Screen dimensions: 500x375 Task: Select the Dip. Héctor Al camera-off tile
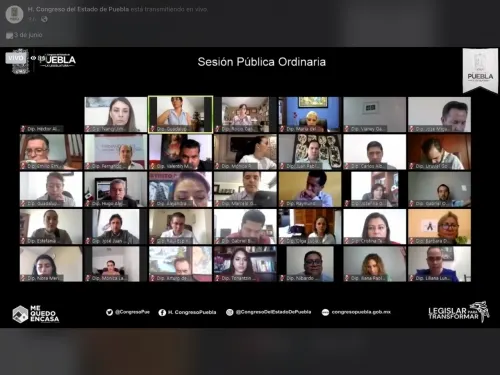coord(51,114)
